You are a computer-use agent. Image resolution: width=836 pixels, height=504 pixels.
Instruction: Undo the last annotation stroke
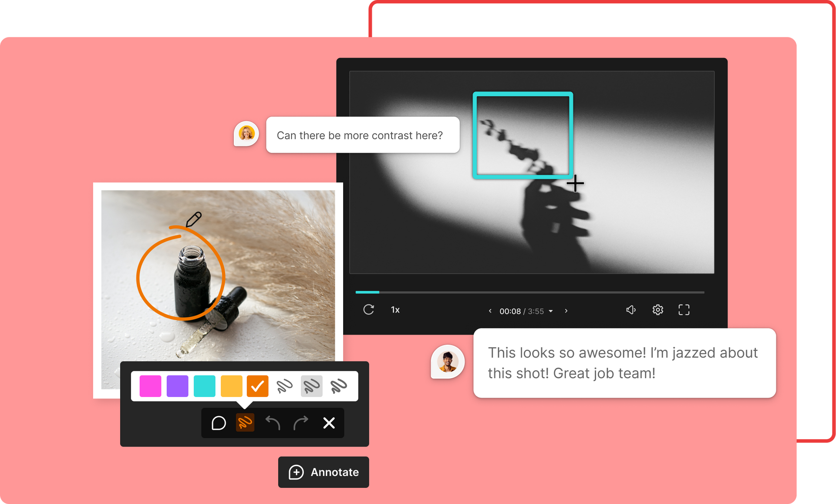coord(273,423)
